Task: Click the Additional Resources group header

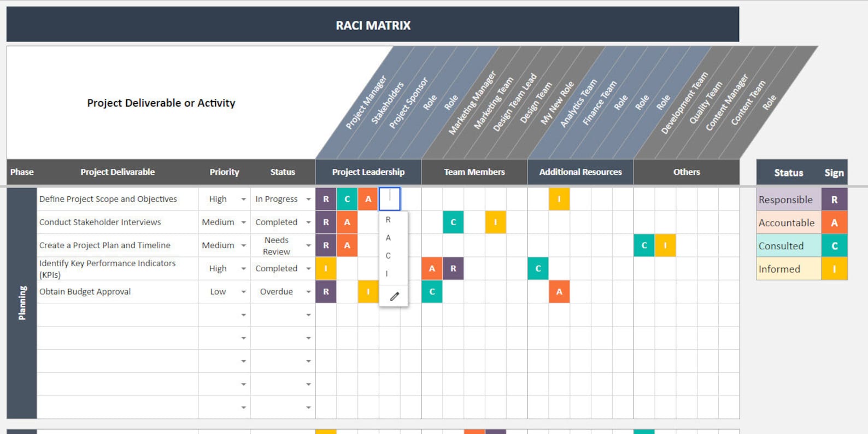Action: (x=580, y=172)
